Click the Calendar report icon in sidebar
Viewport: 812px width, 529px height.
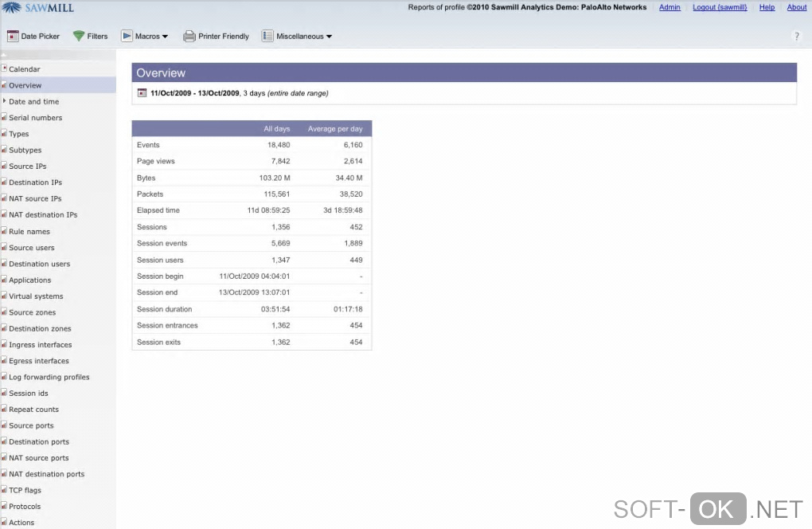[4, 69]
